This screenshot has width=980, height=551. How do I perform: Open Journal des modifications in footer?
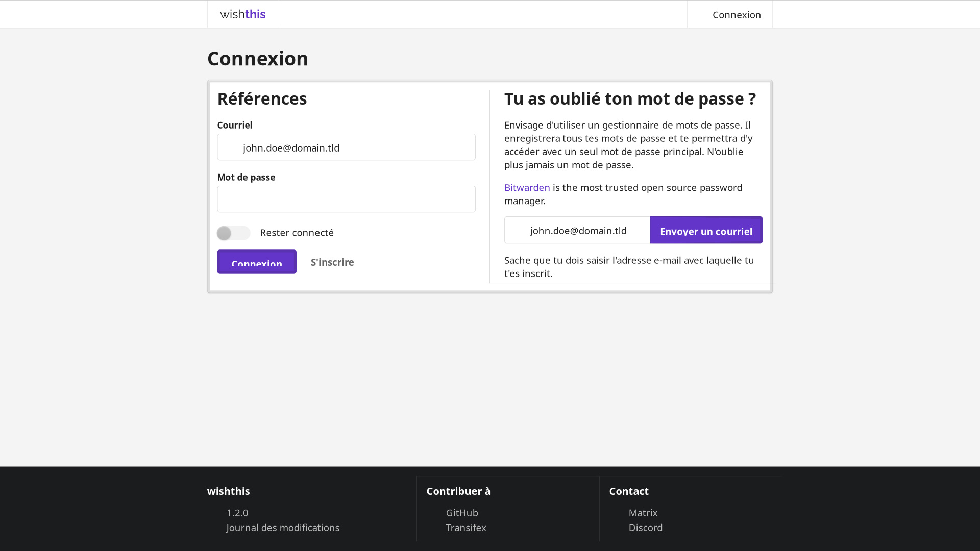pos(283,528)
